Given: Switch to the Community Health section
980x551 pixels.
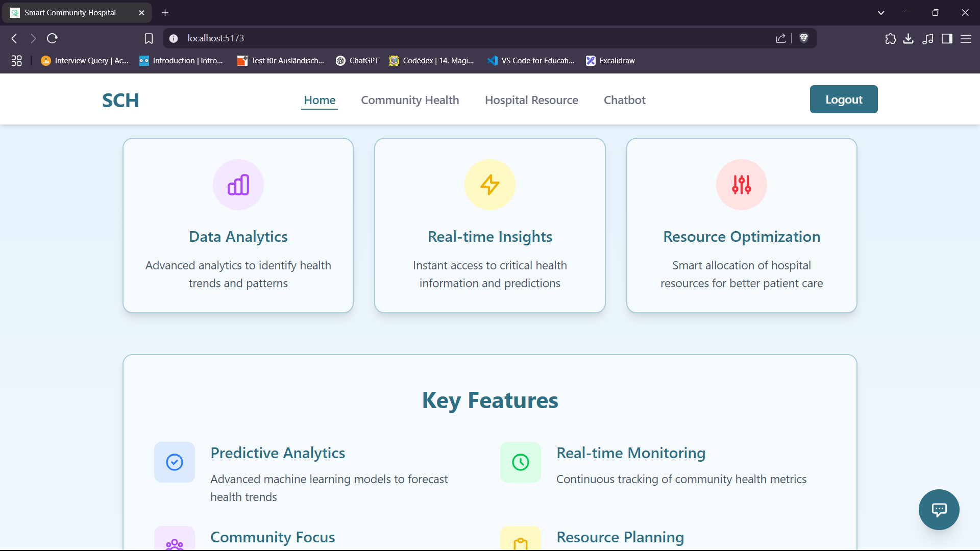Looking at the screenshot, I should pos(410,100).
